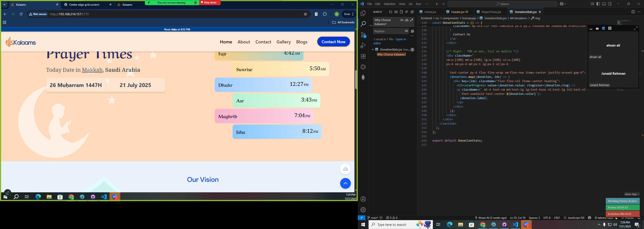644x229 pixels.
Task: Toggle Preserve Case in Replace field
Action: (406, 31)
